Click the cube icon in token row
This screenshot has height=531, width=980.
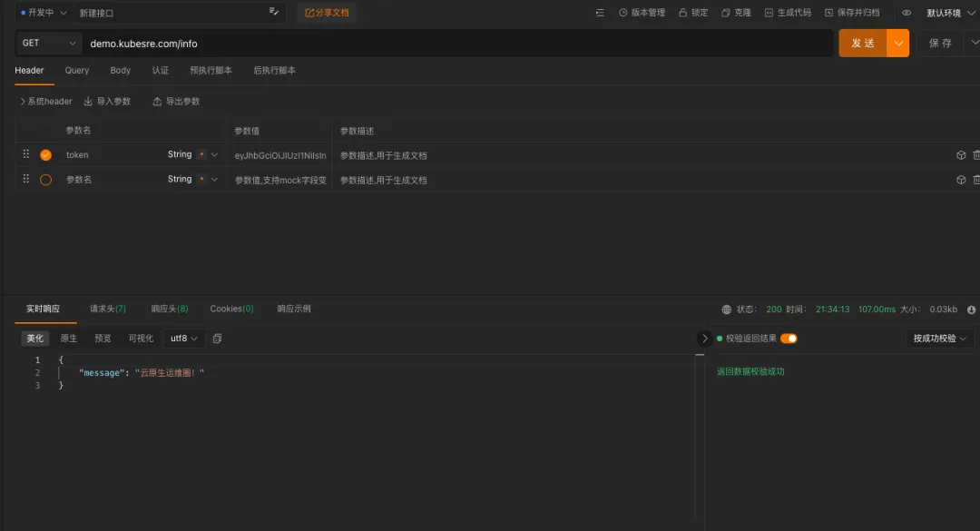pos(961,155)
